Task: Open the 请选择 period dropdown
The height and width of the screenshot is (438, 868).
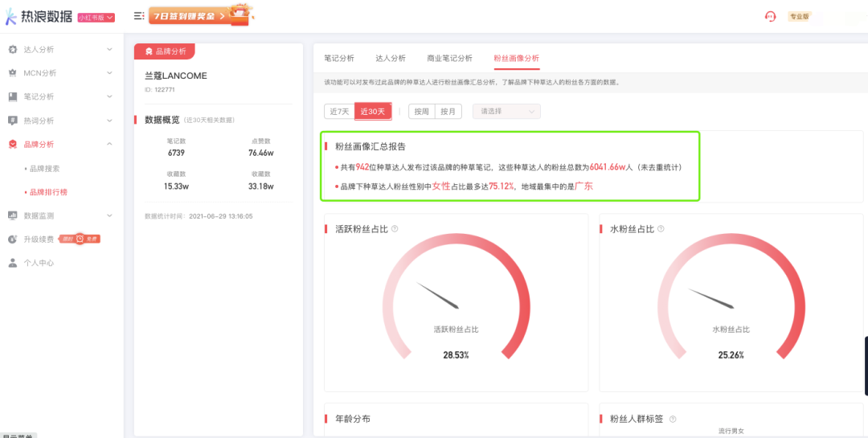Action: [x=506, y=111]
